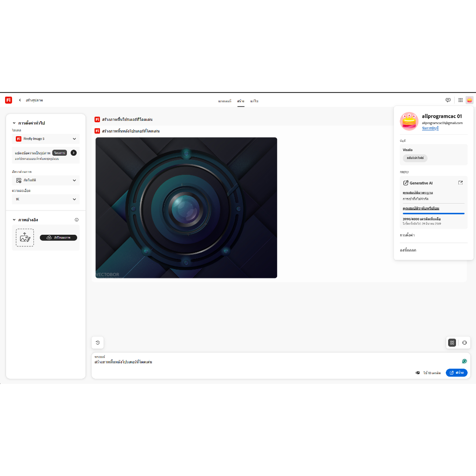Click the dark upload image button

pos(58,238)
